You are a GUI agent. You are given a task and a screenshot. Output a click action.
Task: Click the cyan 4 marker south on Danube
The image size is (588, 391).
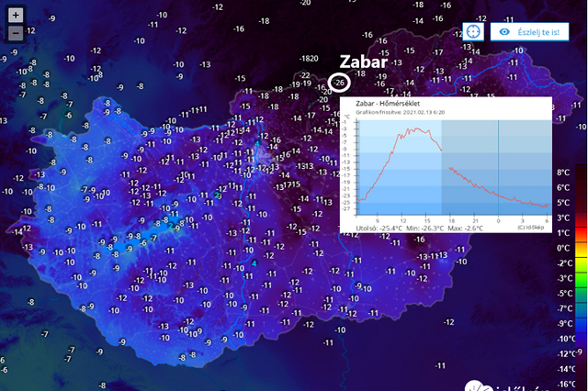(254, 263)
